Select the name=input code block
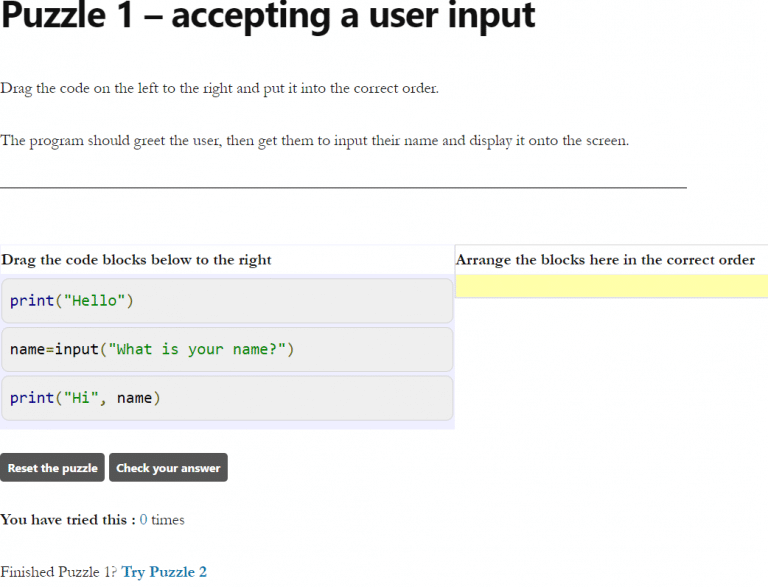The height and width of the screenshot is (587, 768). point(227,350)
